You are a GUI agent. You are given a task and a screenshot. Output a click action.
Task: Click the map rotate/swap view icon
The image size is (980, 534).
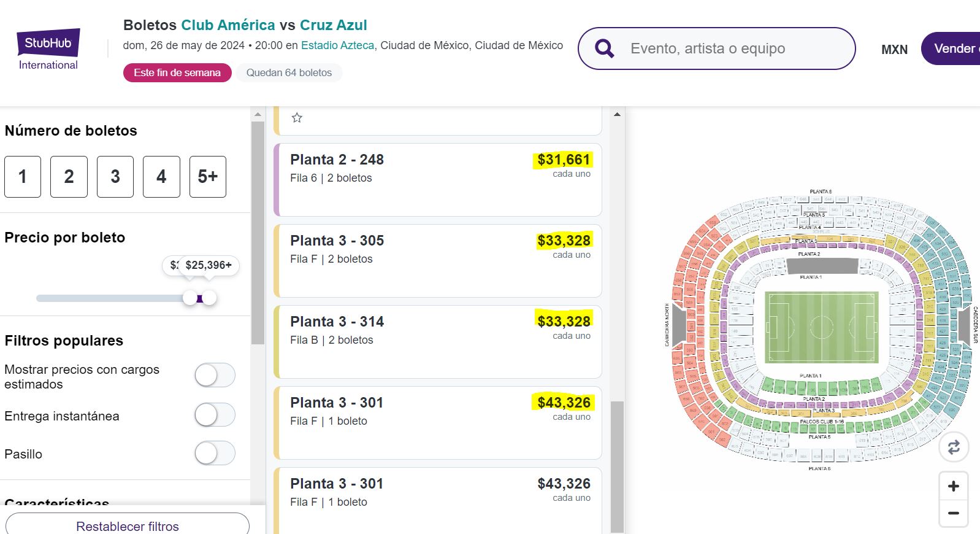point(954,447)
